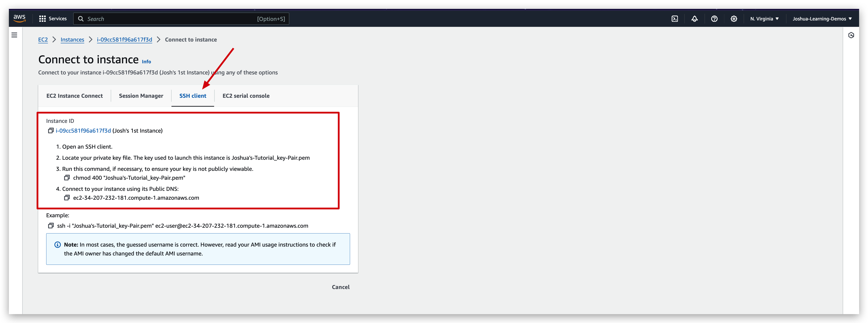Copy the instance ID i-09cc581f96a617f3d
The image size is (868, 323).
[51, 130]
